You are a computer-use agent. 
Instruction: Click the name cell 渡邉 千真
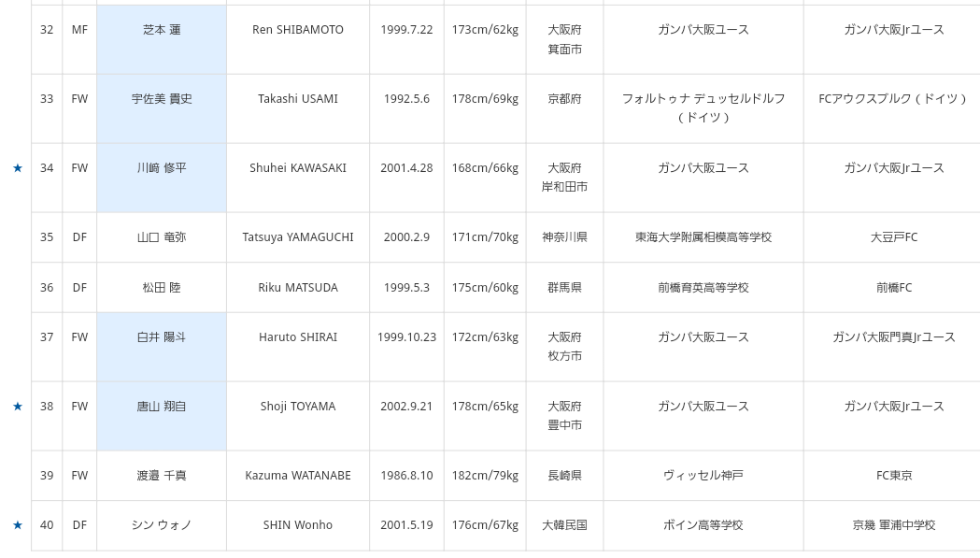point(162,476)
